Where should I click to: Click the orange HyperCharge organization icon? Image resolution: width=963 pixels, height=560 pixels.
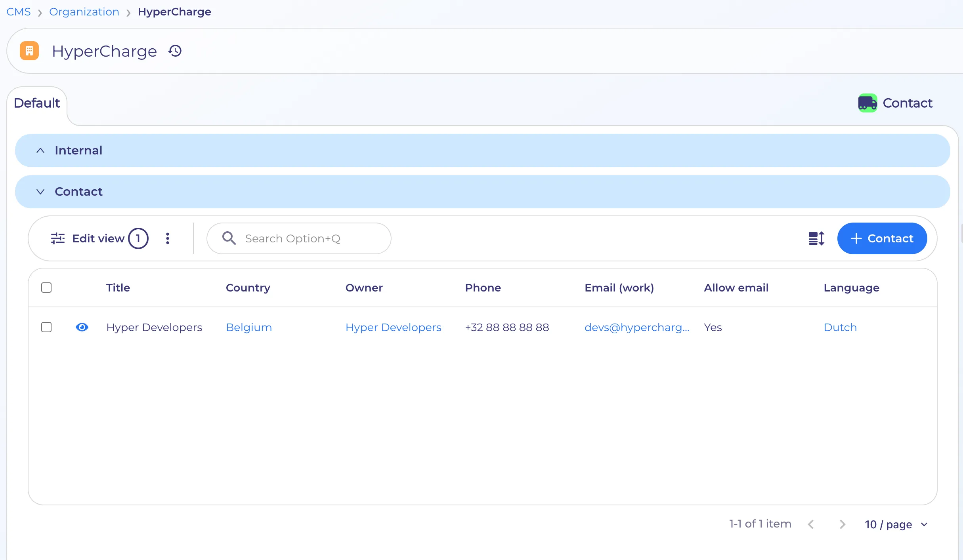[29, 51]
